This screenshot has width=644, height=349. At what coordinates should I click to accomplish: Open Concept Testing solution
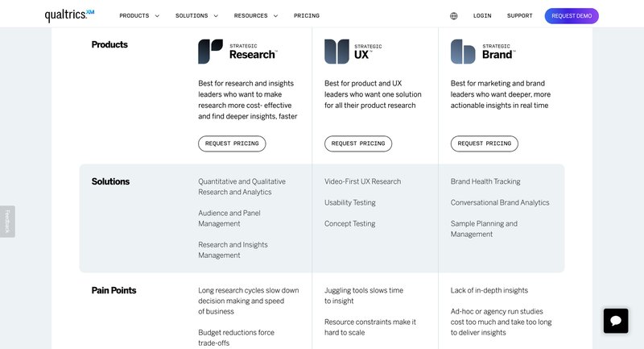click(350, 223)
